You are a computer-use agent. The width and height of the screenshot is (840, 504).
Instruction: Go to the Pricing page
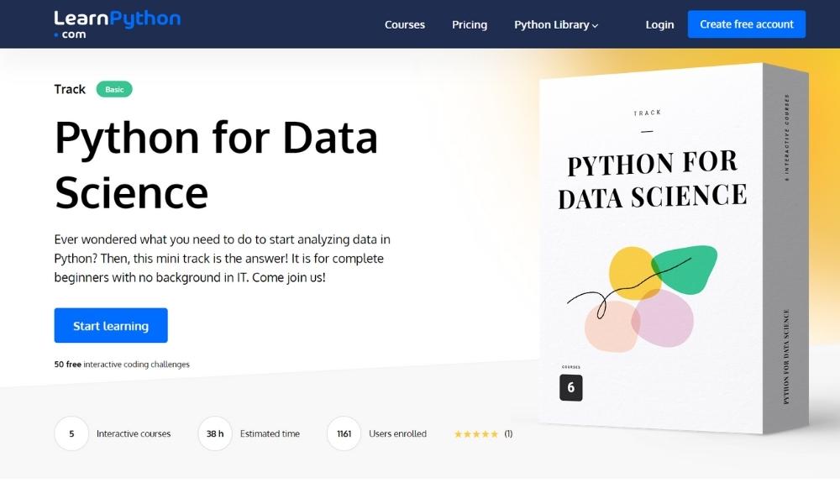tap(470, 24)
